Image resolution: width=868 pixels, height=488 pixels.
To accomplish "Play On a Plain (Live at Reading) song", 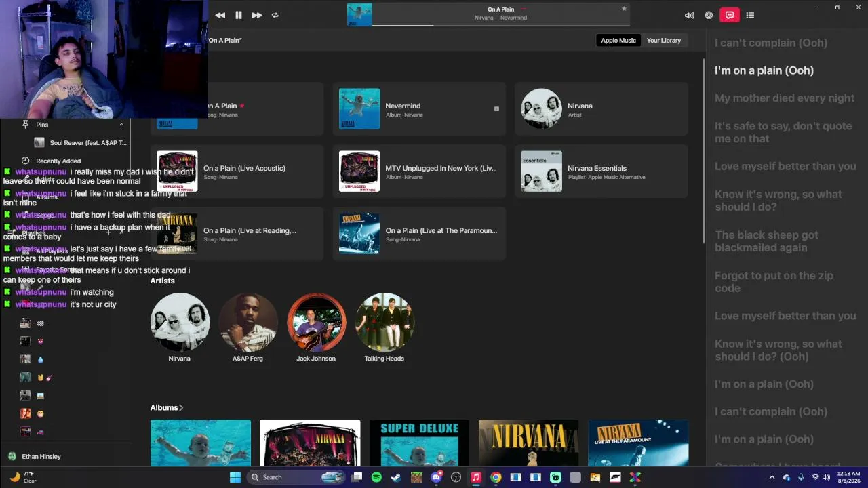I will click(x=237, y=234).
